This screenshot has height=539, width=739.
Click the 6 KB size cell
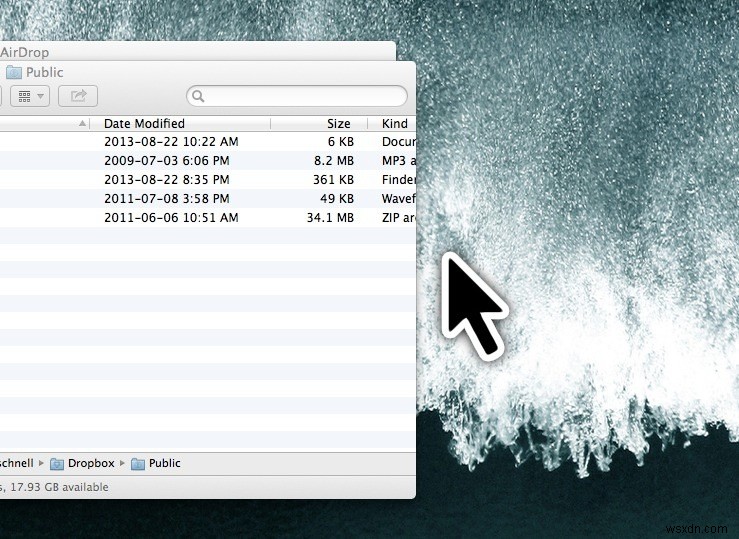[340, 142]
